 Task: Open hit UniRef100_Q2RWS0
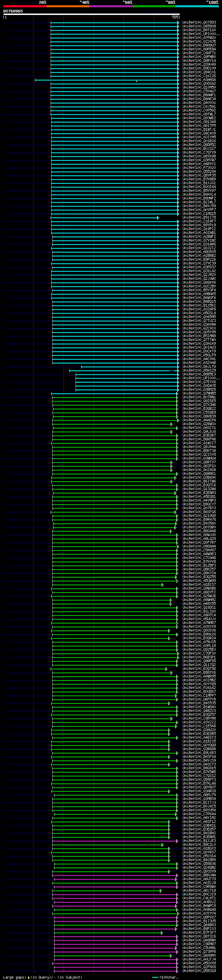(199, 424)
